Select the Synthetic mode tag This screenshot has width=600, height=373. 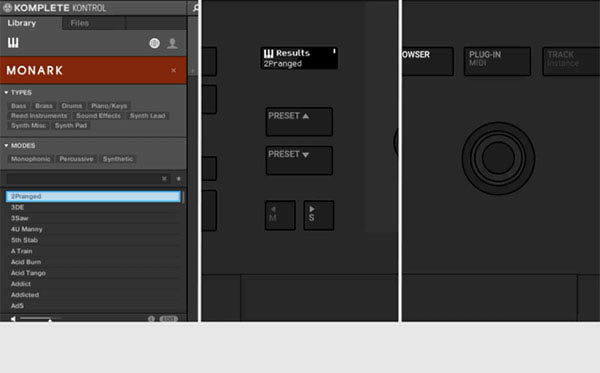[x=118, y=159]
